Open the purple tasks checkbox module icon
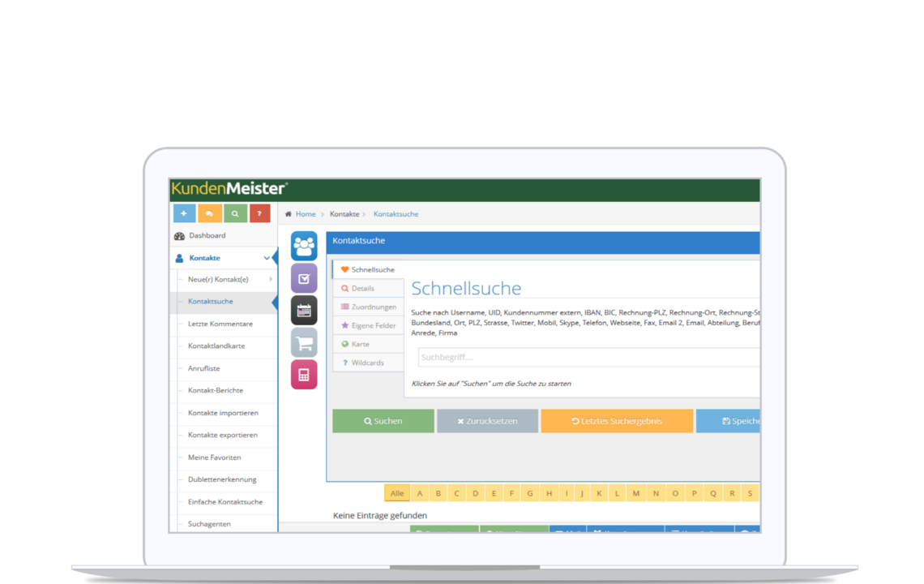Image resolution: width=924 pixels, height=584 pixels. point(304,278)
